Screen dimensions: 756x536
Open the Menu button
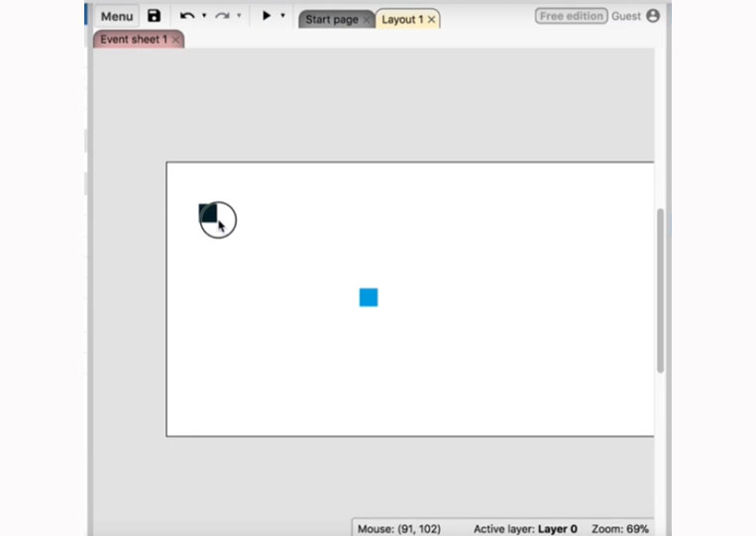116,17
